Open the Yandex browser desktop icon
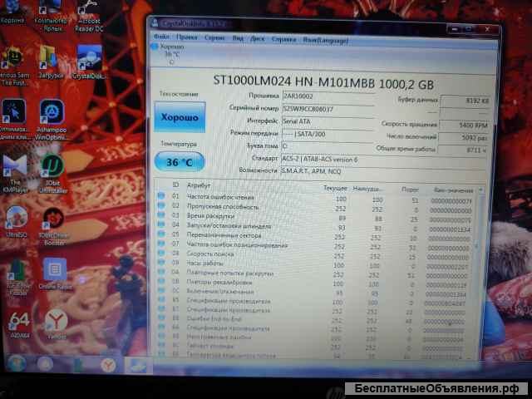532x399 pixels. [56, 322]
